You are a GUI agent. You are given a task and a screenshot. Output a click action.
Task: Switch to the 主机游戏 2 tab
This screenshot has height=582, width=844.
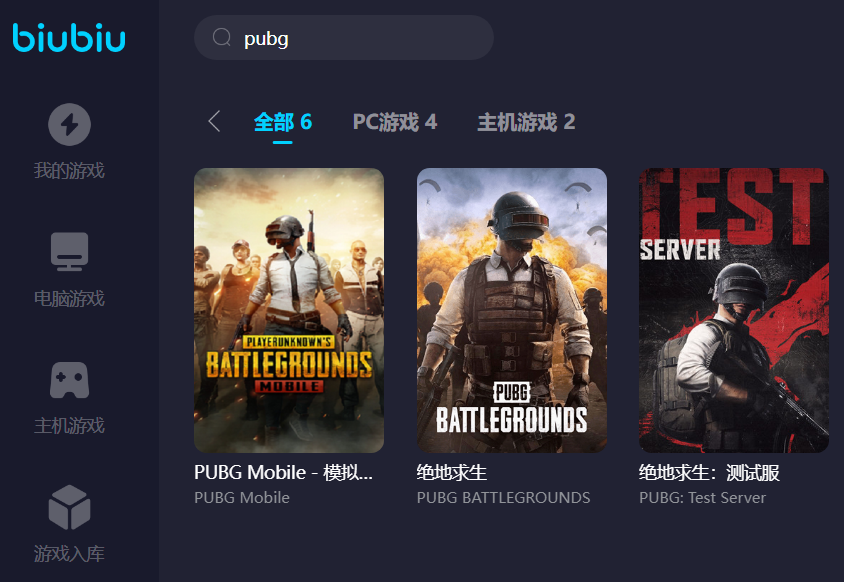(526, 122)
